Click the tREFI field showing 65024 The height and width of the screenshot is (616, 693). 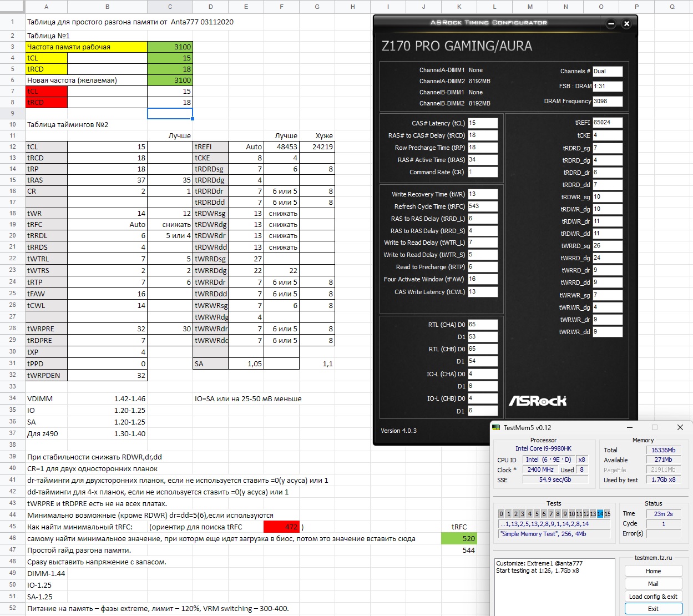point(608,123)
